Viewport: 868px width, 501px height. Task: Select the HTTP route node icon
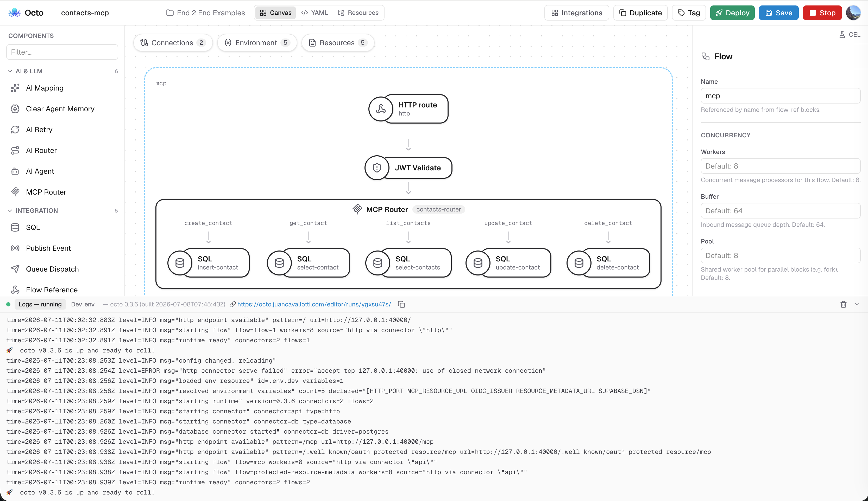point(380,109)
